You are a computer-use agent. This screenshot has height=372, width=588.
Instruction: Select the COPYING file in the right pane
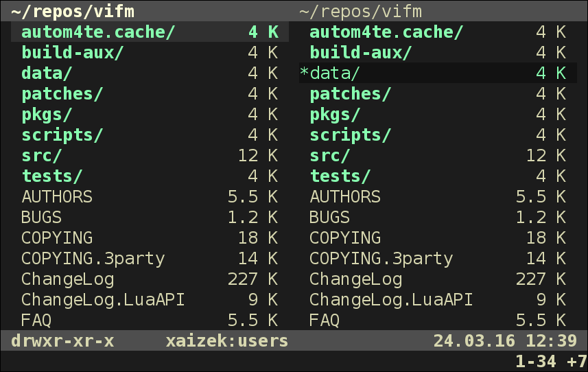[x=438, y=238]
